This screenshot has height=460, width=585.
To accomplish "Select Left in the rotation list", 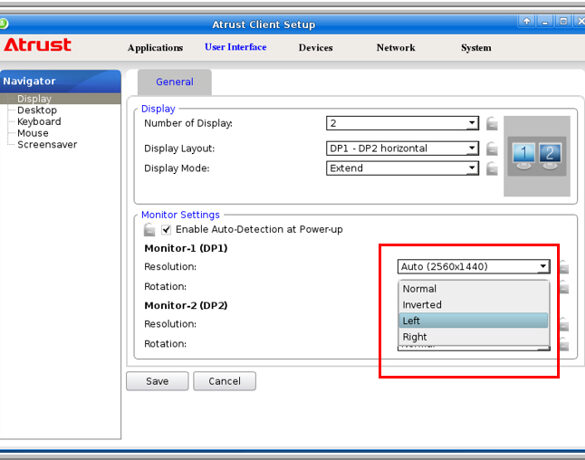I will [x=473, y=320].
